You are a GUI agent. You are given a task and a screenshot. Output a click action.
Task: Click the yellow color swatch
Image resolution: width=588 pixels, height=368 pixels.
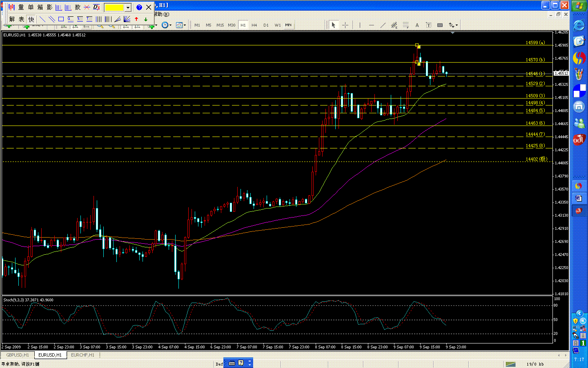pyautogui.click(x=114, y=7)
